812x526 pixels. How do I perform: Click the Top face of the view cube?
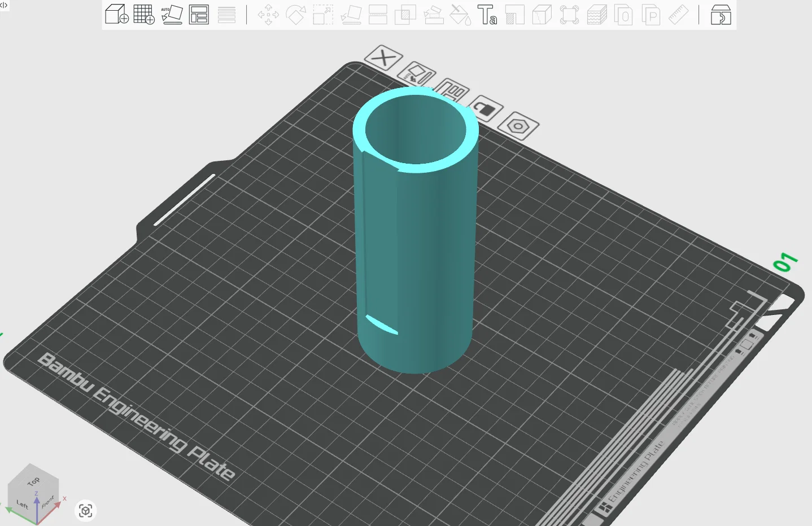pyautogui.click(x=33, y=480)
